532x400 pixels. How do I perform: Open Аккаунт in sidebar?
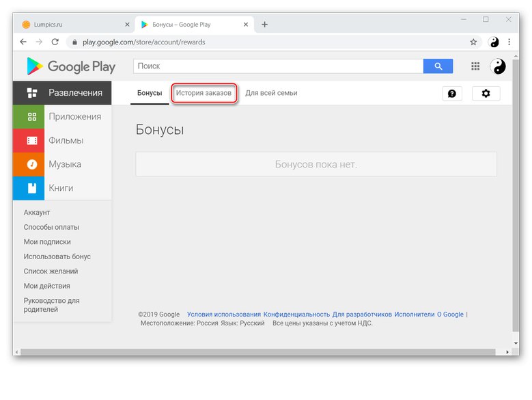37,213
